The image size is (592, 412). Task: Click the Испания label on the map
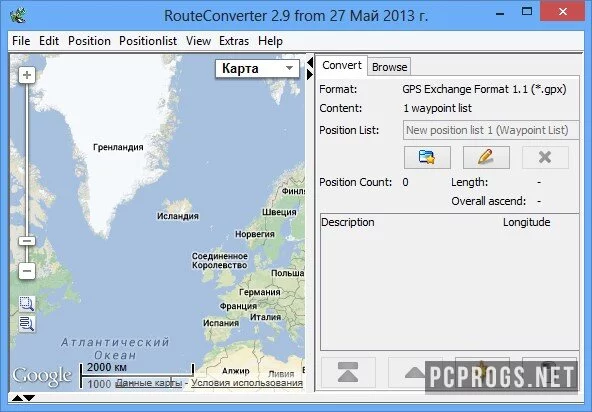pyautogui.click(x=221, y=323)
